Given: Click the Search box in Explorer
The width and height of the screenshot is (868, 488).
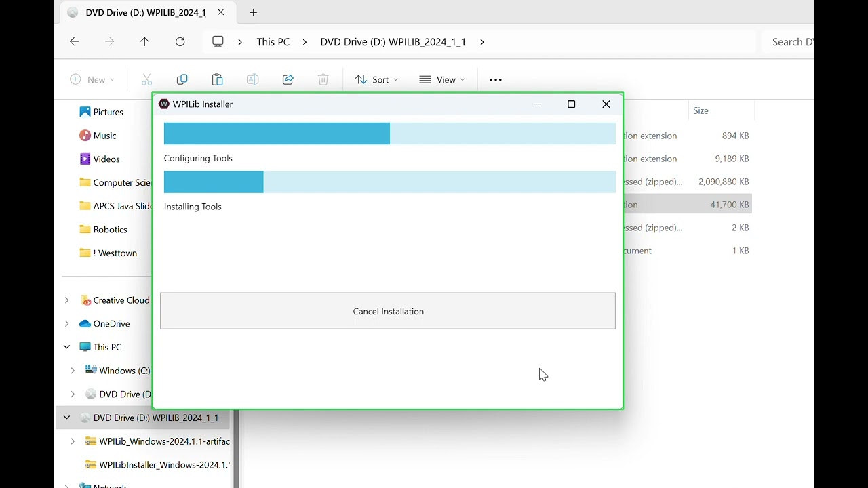Looking at the screenshot, I should pos(788,42).
